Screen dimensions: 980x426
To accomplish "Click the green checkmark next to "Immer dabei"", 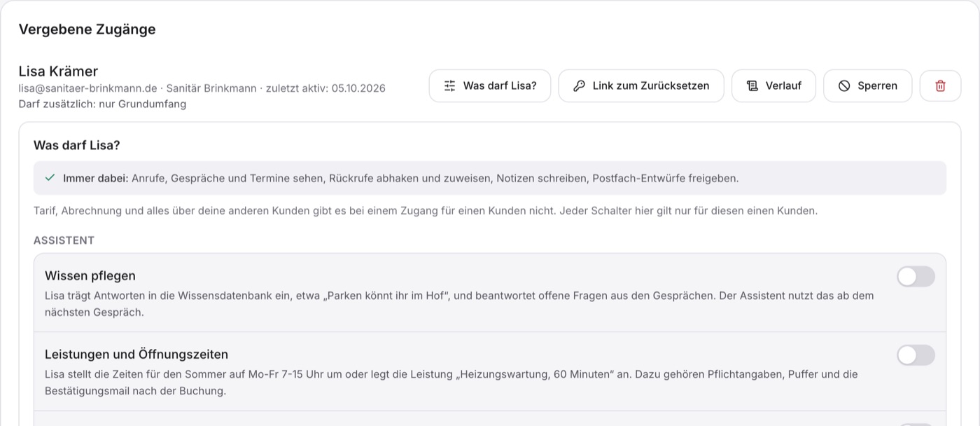I will (x=50, y=178).
